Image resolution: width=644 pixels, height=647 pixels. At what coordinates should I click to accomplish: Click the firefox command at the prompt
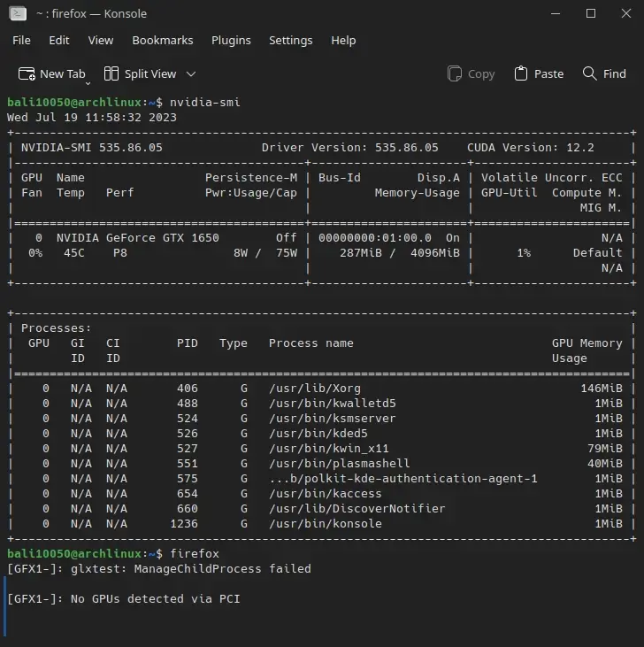195,554
